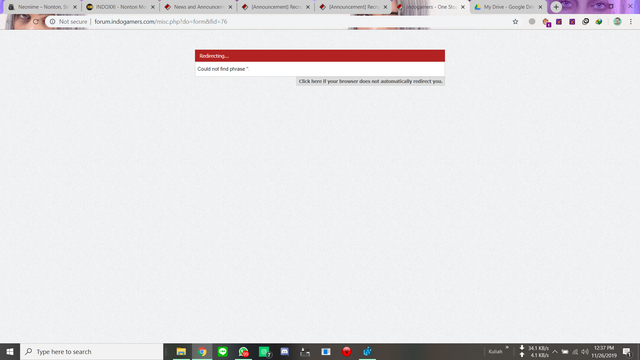
Task: Switch to the INDOXXI tab
Action: tap(120, 7)
